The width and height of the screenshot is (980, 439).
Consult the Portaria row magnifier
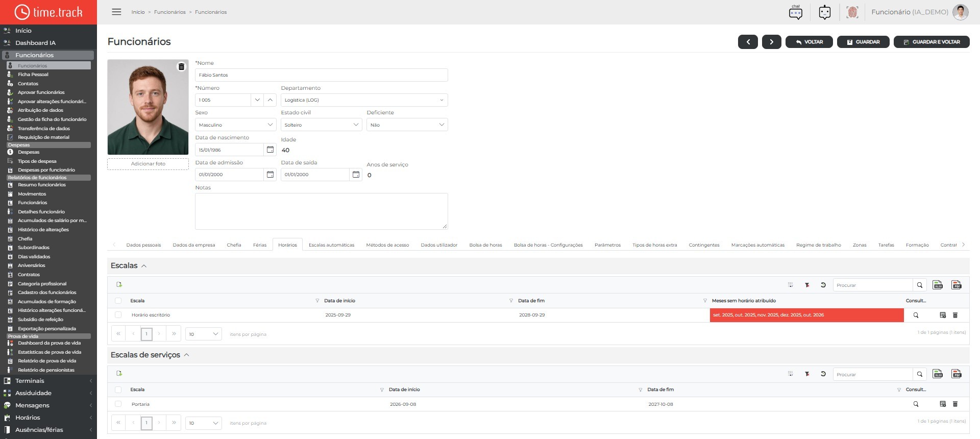coord(916,404)
